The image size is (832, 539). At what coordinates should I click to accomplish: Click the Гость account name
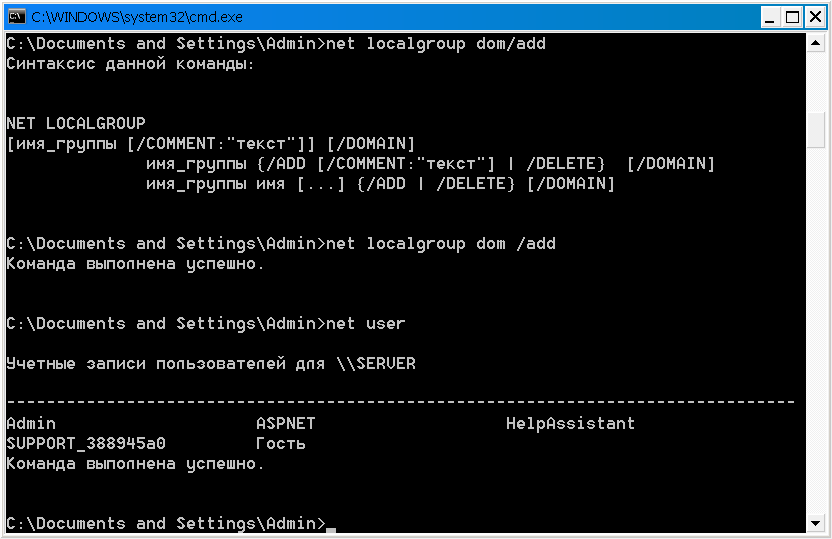click(x=281, y=444)
